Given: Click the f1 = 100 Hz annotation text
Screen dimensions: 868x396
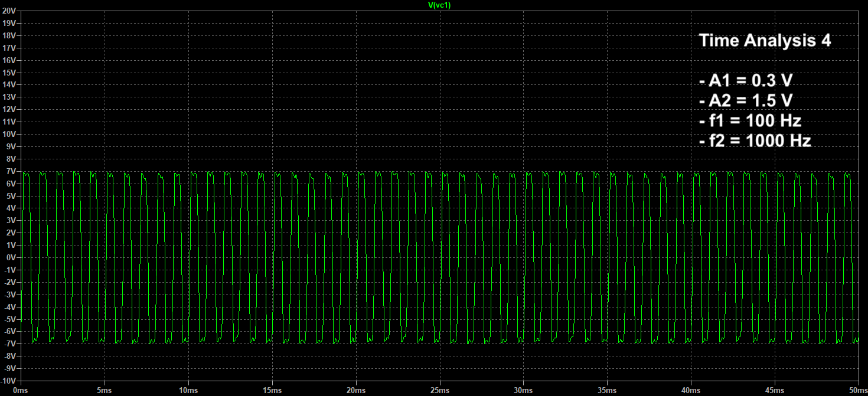Looking at the screenshot, I should [749, 120].
